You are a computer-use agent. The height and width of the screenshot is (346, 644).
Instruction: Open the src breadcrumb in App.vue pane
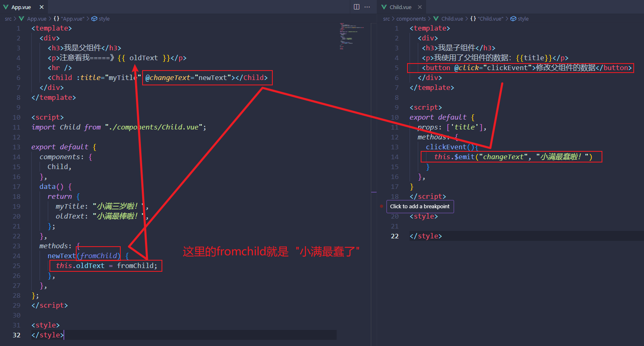pyautogui.click(x=8, y=19)
